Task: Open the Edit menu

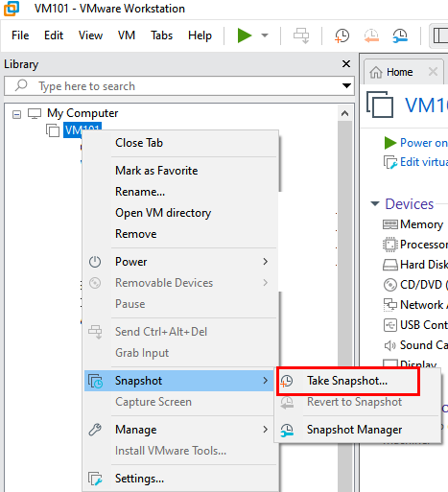Action: 54,35
